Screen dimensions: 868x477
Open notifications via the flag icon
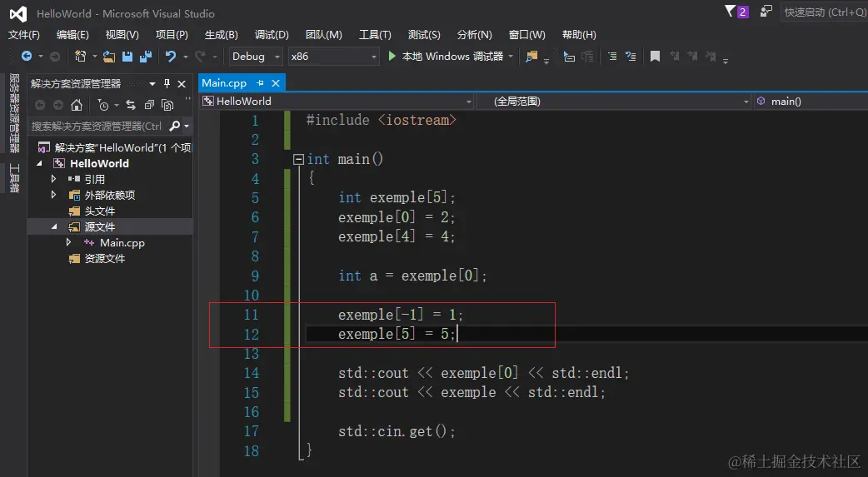[x=731, y=11]
